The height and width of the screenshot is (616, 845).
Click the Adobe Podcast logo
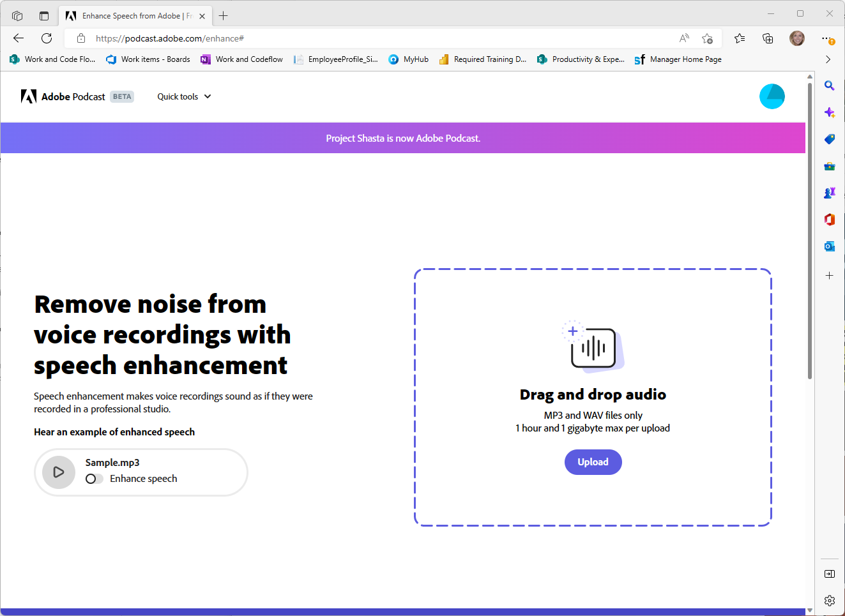(63, 97)
